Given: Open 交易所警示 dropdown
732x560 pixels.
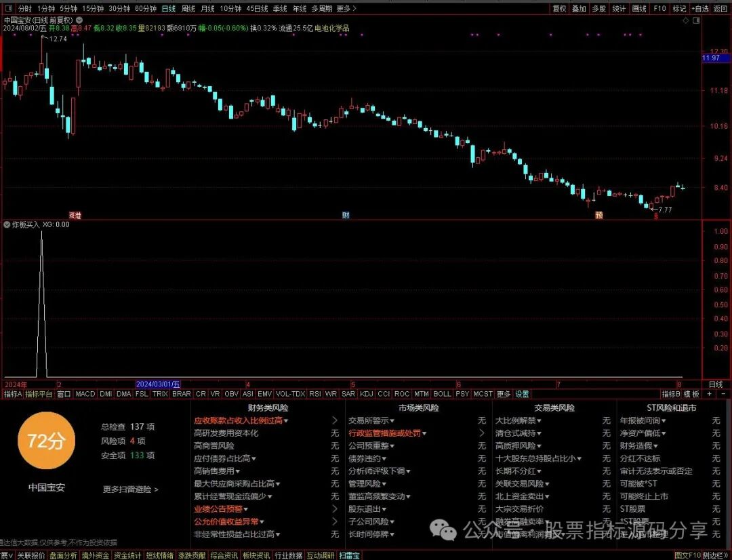Looking at the screenshot, I should [371, 421].
